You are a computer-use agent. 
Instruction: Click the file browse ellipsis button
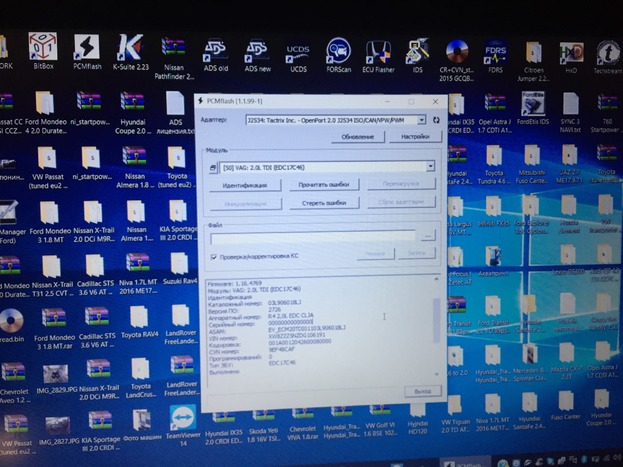click(428, 236)
